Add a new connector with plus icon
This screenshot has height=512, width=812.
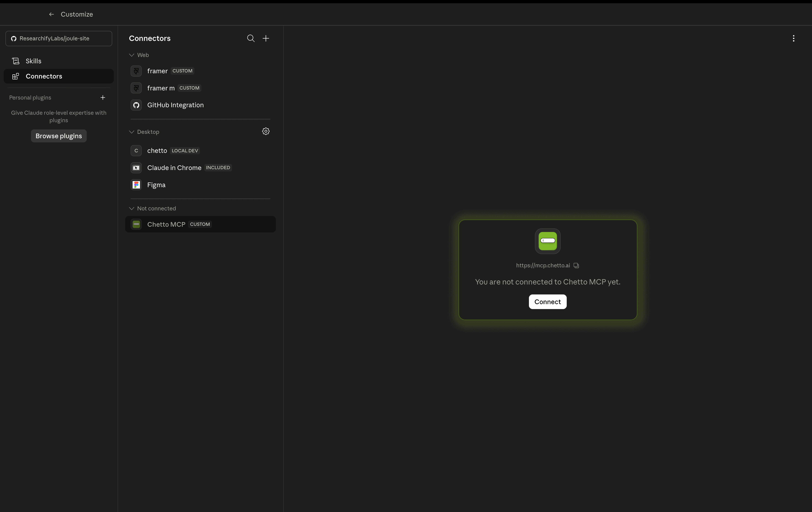(x=266, y=38)
